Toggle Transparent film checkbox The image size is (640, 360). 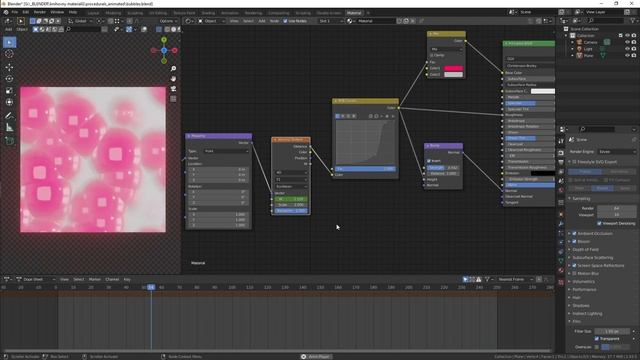(x=597, y=339)
